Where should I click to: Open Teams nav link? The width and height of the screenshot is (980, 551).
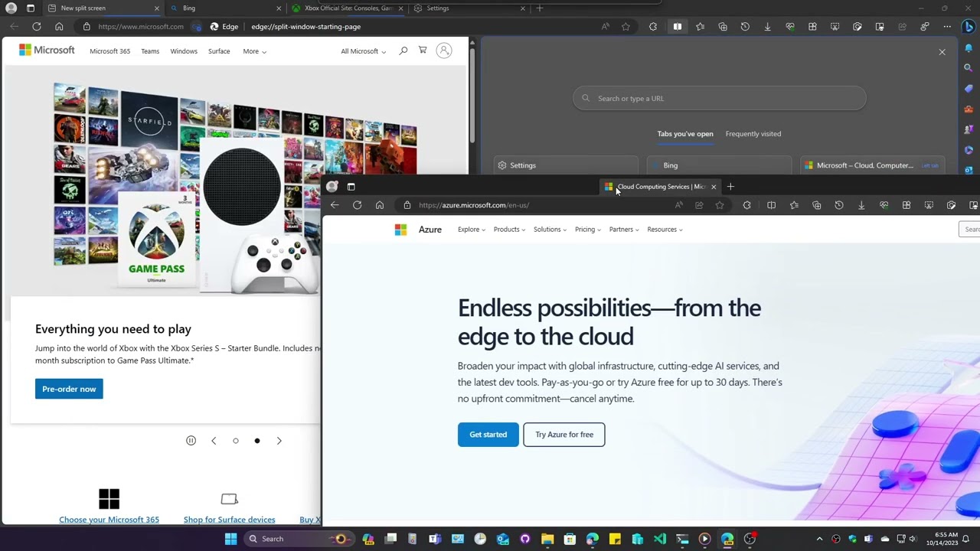coord(150,51)
